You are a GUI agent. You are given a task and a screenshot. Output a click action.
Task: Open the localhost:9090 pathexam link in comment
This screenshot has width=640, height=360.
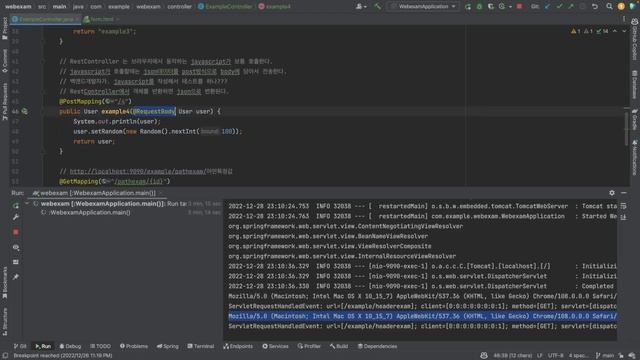click(x=138, y=171)
